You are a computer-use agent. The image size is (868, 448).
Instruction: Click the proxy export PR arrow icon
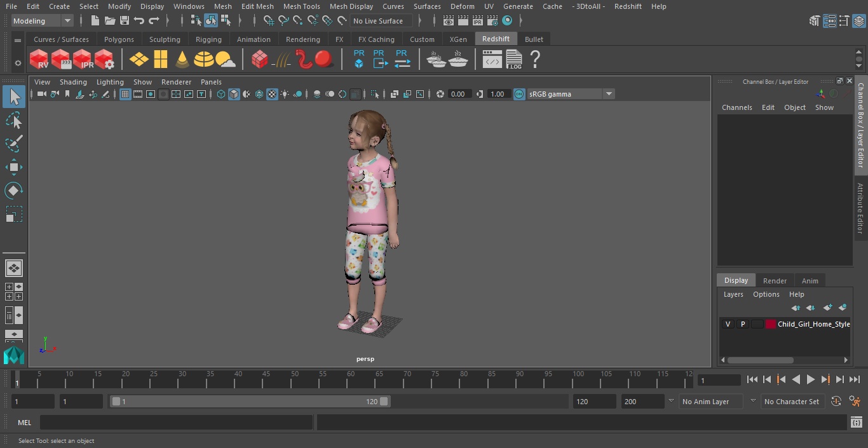click(x=379, y=60)
